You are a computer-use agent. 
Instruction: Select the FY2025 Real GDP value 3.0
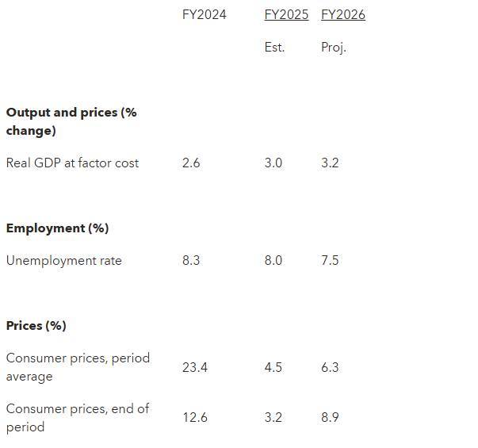[x=273, y=163]
